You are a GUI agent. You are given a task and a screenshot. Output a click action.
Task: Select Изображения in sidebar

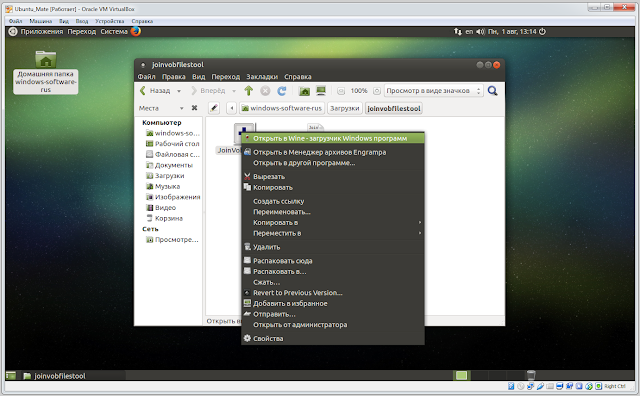pyautogui.click(x=173, y=197)
